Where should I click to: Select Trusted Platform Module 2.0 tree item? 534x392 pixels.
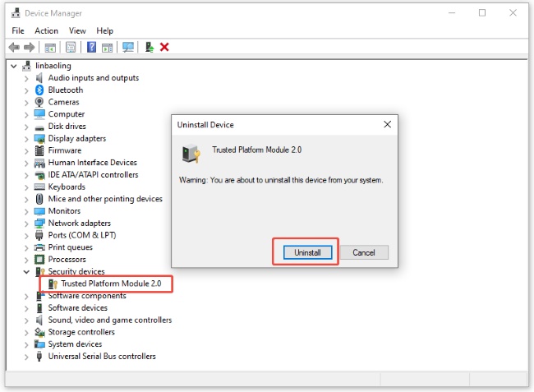111,284
